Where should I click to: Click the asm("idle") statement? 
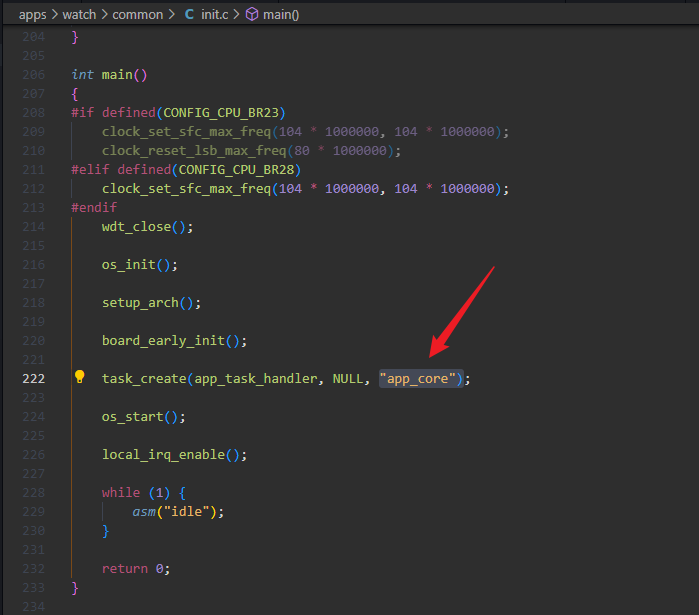[x=178, y=512]
